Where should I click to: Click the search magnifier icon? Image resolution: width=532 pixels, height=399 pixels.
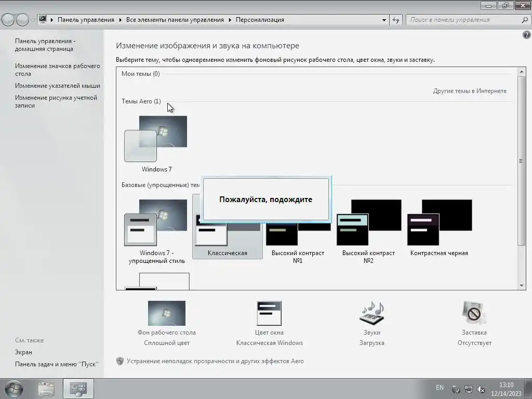tap(525, 20)
